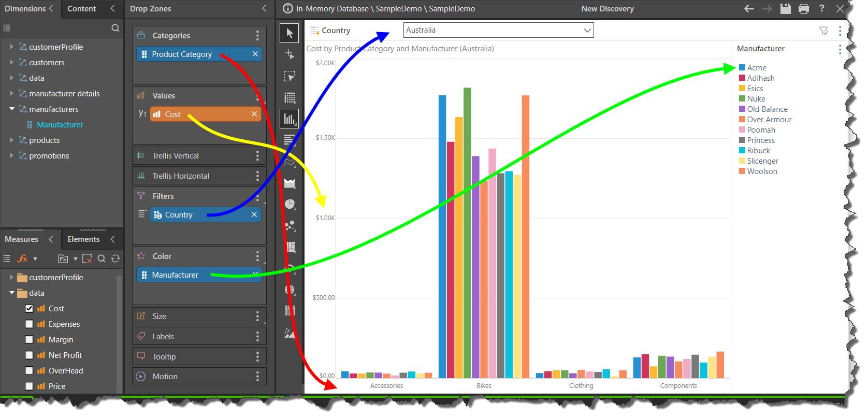Search dimensions using the magnifier icon
Screen dimensions: 868x418
115,28
